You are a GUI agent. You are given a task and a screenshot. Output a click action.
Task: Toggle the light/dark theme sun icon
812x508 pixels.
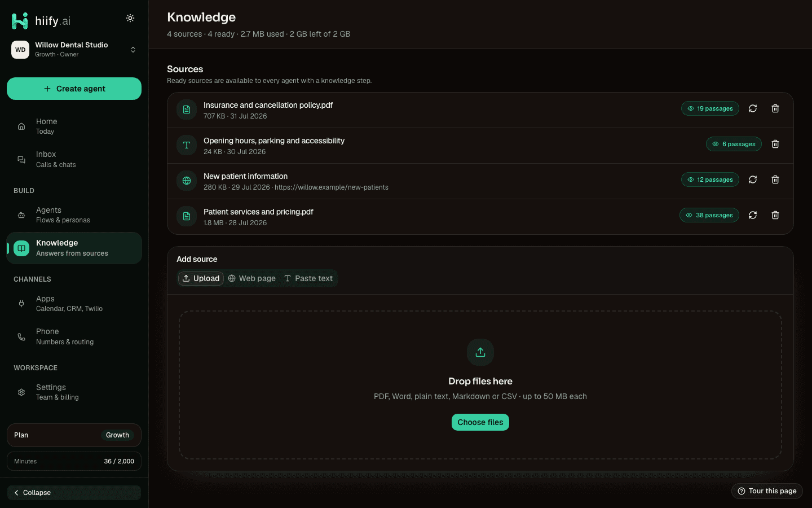pyautogui.click(x=130, y=18)
